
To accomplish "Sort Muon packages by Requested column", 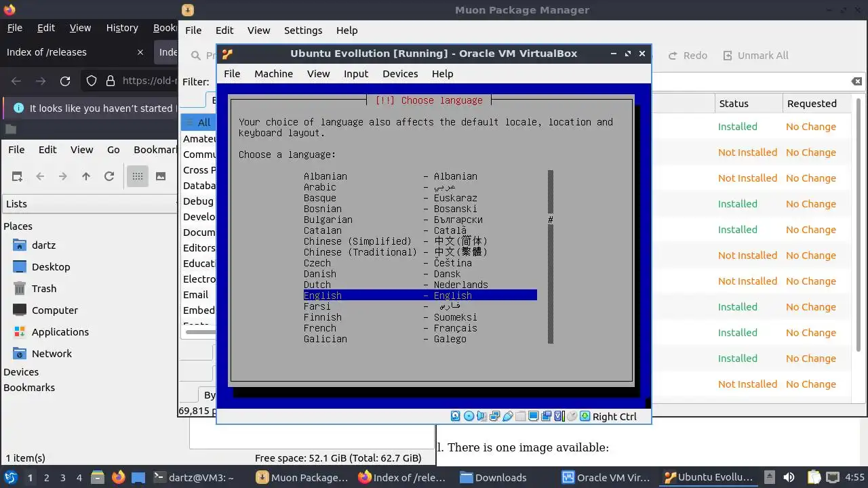I will click(816, 104).
